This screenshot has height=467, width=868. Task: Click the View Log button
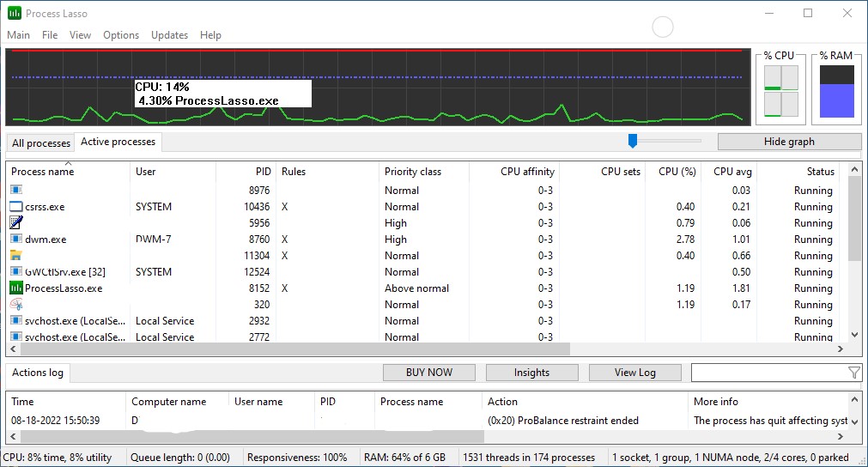point(635,373)
